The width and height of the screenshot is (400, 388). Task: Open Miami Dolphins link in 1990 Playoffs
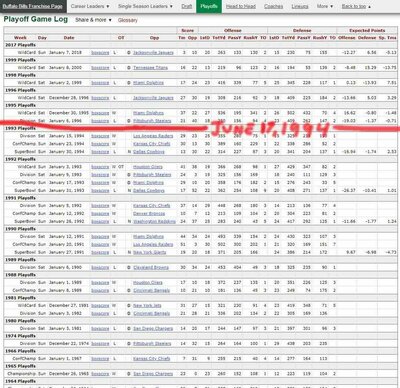[x=148, y=236]
